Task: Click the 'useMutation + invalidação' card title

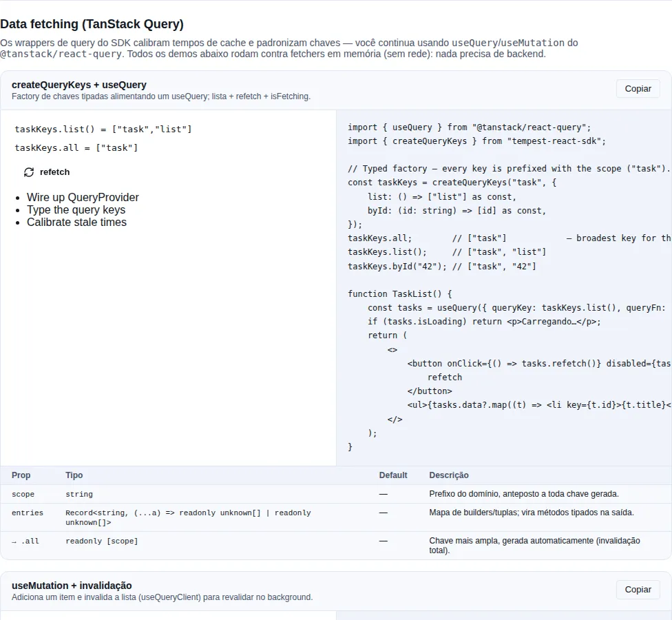Action: [x=72, y=586]
